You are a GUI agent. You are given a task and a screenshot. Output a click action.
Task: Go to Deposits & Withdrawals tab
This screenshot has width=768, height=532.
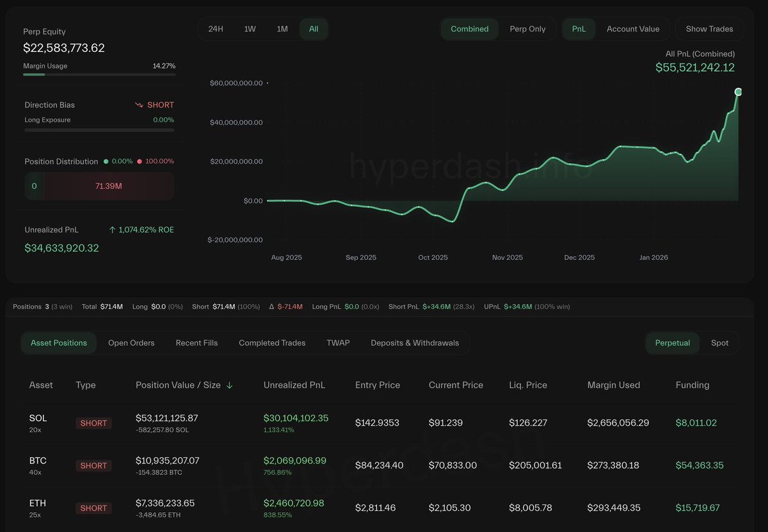(x=415, y=343)
